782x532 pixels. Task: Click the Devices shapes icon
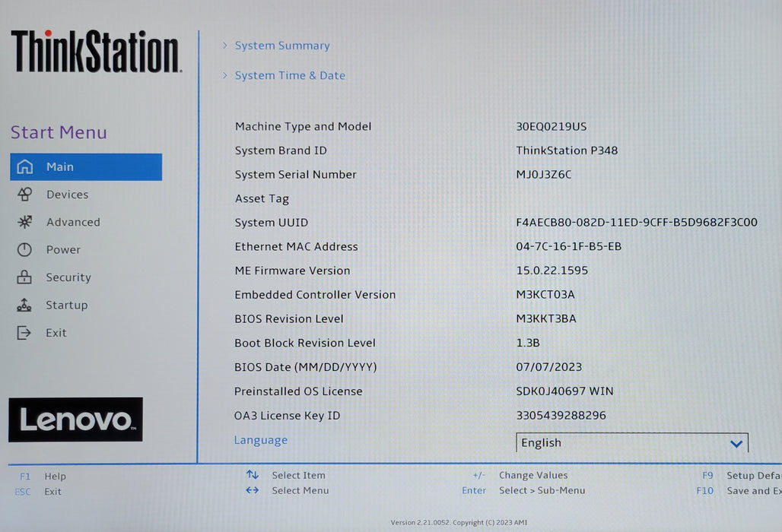coord(24,195)
